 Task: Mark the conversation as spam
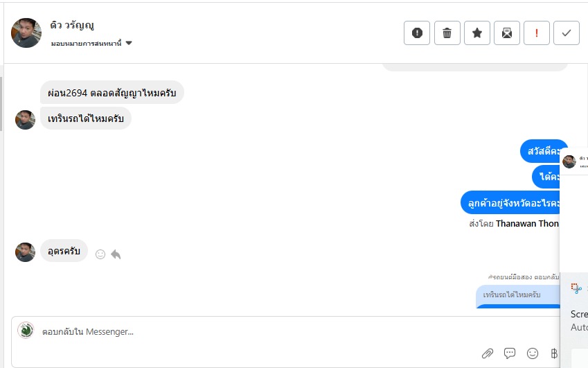point(417,33)
